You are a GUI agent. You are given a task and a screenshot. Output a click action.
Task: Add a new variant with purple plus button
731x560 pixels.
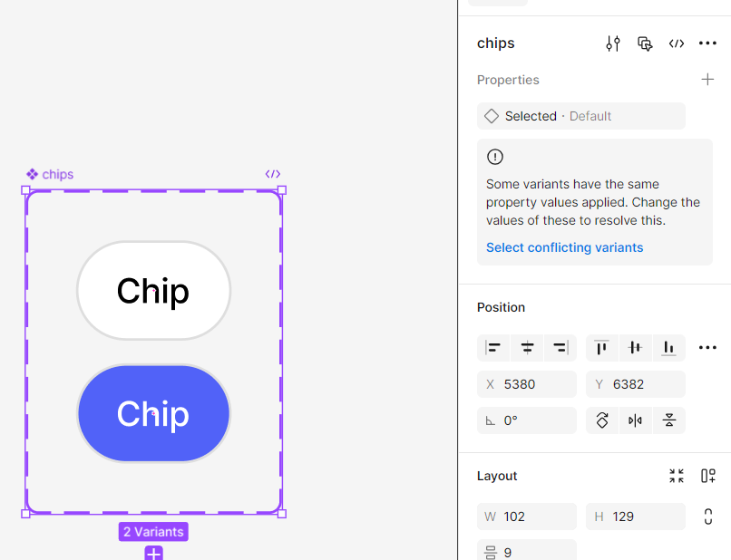point(153,553)
